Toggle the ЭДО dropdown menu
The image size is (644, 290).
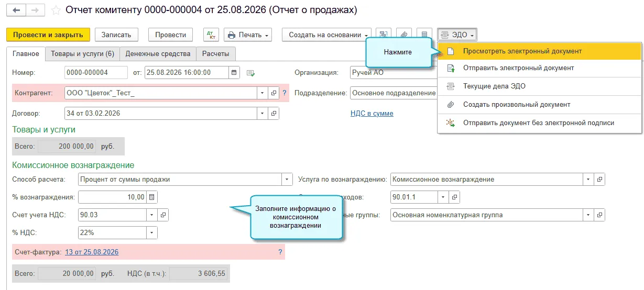(x=457, y=35)
